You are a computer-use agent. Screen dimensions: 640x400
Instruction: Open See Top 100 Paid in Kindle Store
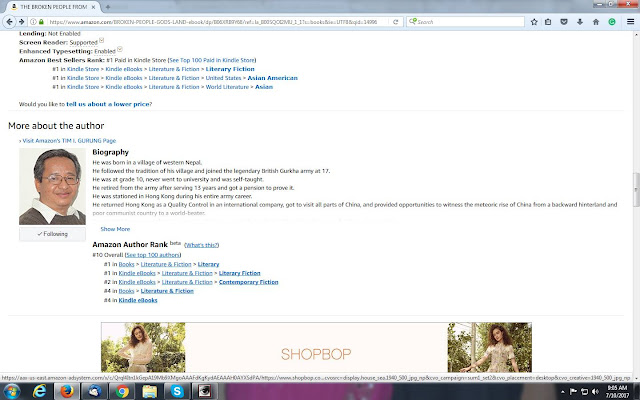(x=212, y=60)
